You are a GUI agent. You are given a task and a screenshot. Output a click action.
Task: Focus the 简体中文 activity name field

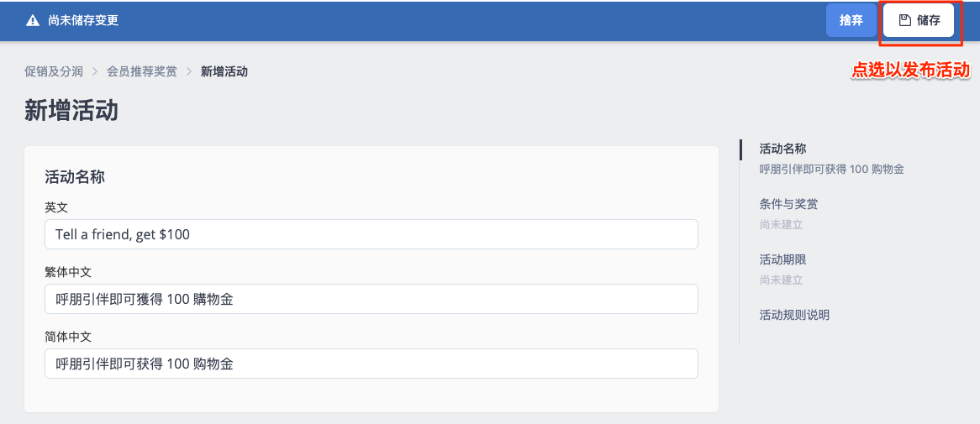(371, 364)
